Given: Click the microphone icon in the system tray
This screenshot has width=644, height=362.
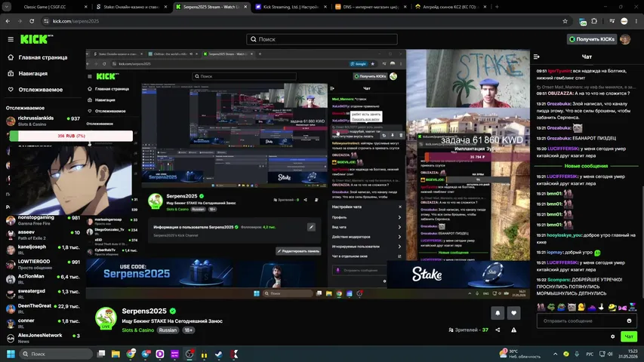Looking at the screenshot, I should [577, 354].
